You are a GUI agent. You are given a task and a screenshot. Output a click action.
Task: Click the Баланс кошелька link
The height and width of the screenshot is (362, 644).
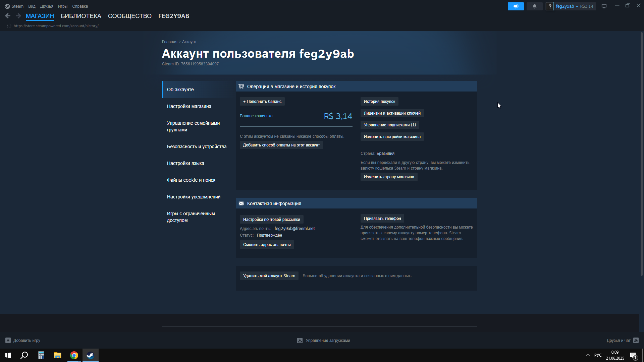click(256, 116)
